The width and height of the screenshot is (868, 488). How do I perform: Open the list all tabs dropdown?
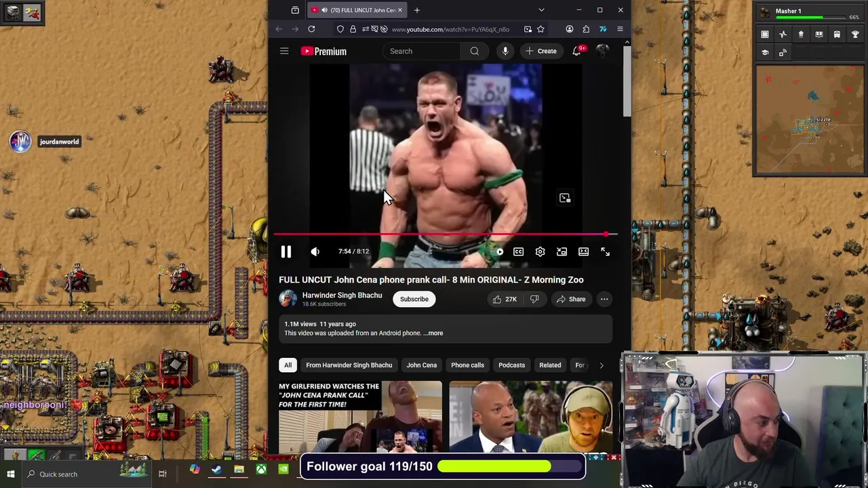pyautogui.click(x=541, y=10)
